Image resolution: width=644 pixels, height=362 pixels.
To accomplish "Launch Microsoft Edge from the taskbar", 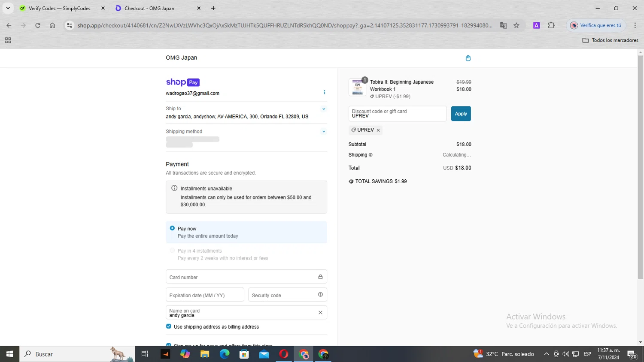I will click(x=225, y=354).
